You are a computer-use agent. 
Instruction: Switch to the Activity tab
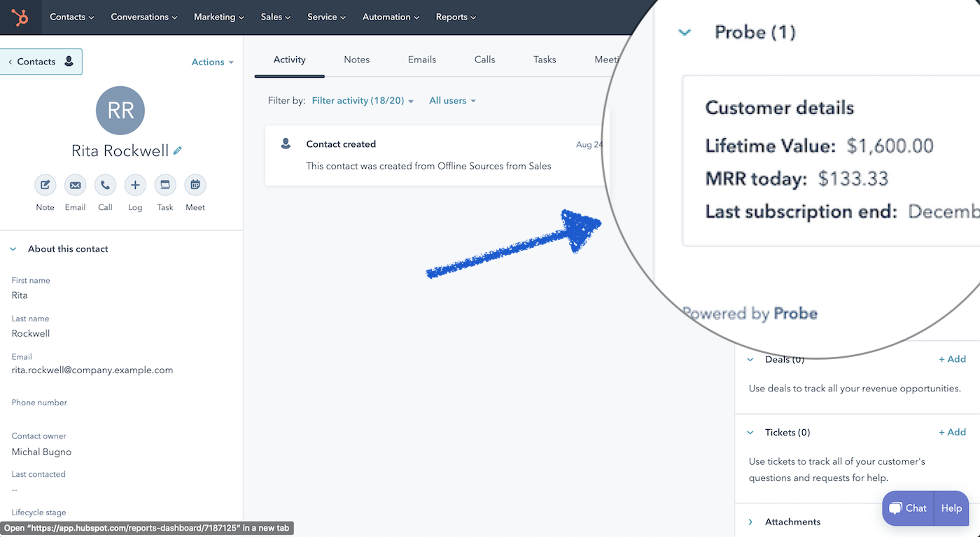[x=290, y=60]
